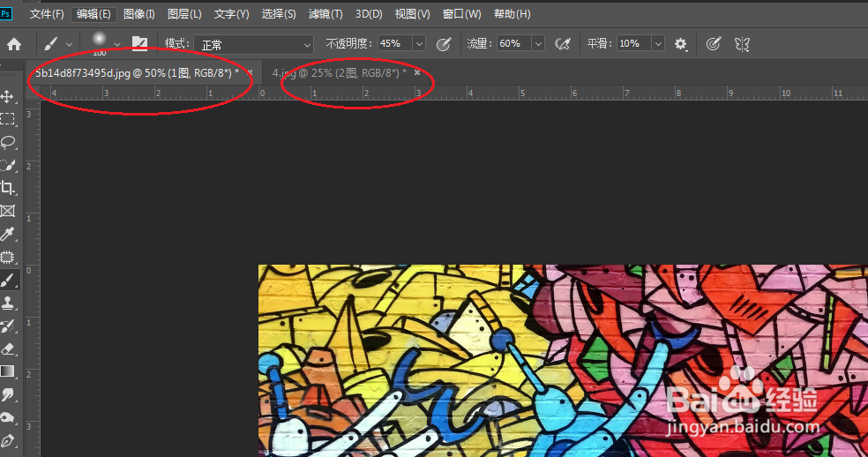Click the Photoshop Ps logo
Image resolution: width=868 pixels, height=457 pixels.
coord(5,13)
